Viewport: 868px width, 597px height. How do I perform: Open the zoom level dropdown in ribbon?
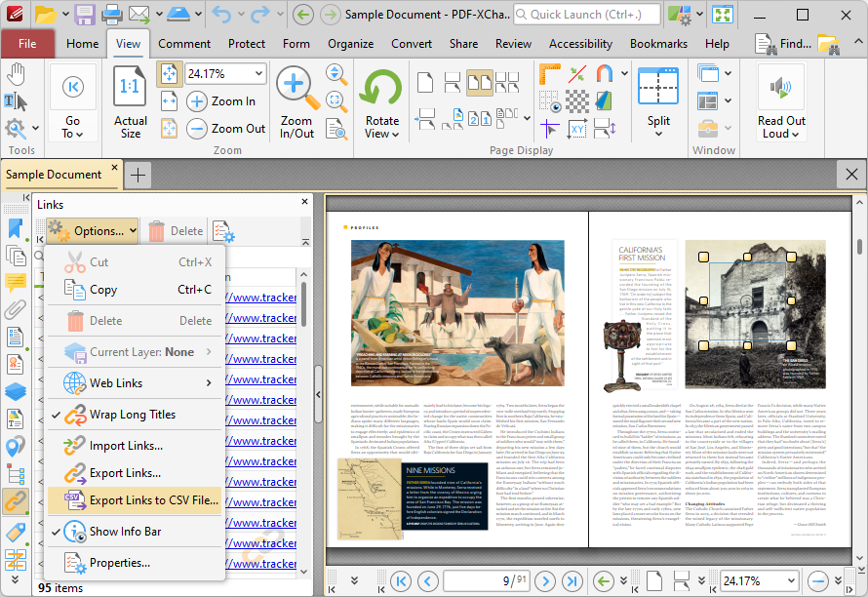258,74
